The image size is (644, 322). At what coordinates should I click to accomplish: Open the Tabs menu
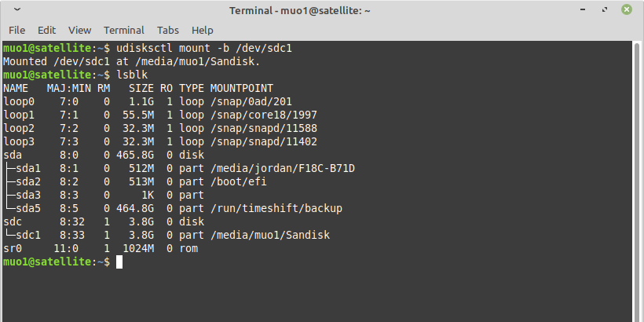pos(168,30)
